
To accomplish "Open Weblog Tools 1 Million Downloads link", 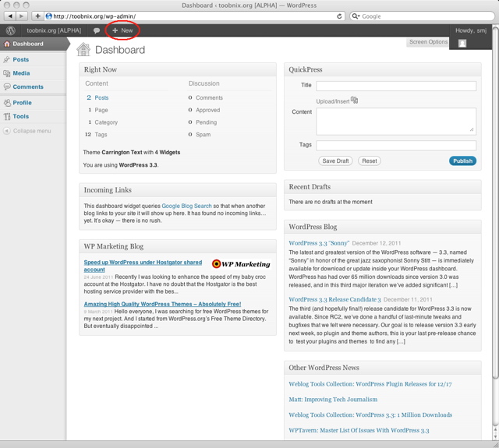I will point(370,414).
